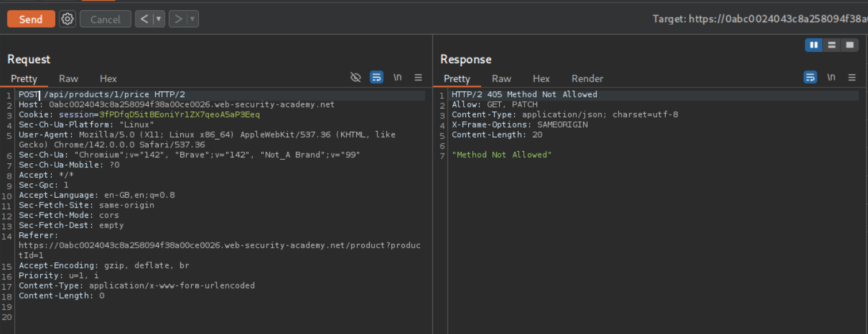Viewport: 868px width, 334px height.
Task: Expand the back history dropdown arrow
Action: 159,19
